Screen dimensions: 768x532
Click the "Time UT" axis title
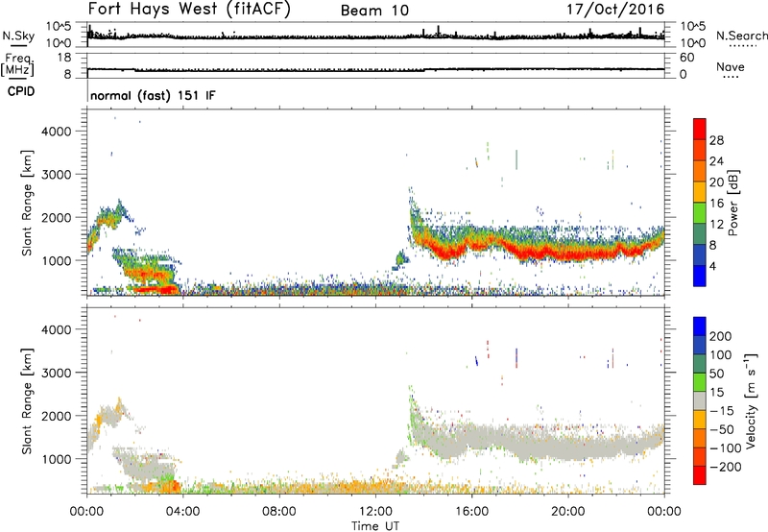(x=375, y=526)
